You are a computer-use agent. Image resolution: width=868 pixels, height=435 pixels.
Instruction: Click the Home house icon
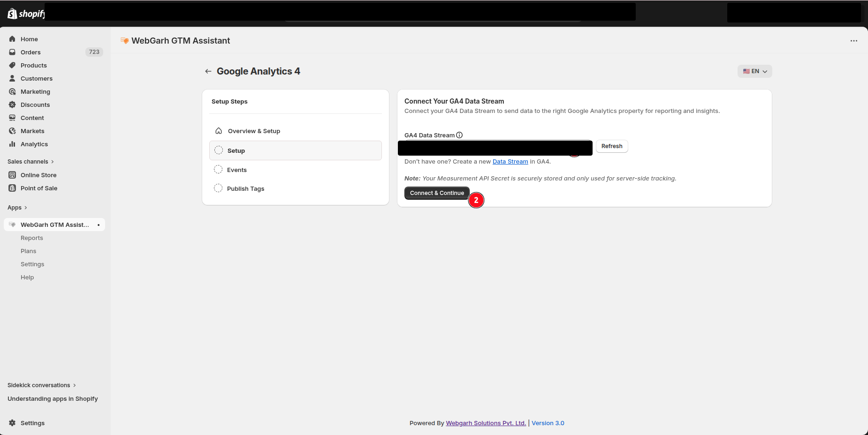(12, 39)
